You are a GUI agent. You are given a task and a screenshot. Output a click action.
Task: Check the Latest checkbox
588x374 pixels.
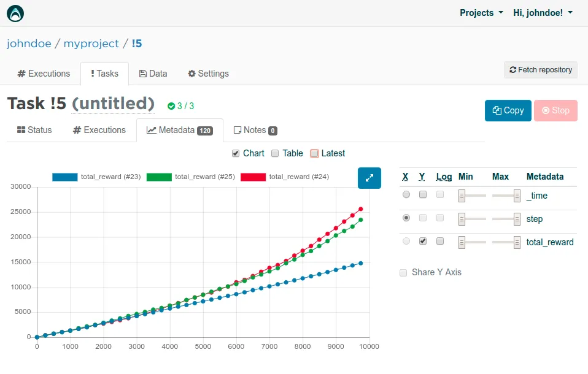(314, 153)
